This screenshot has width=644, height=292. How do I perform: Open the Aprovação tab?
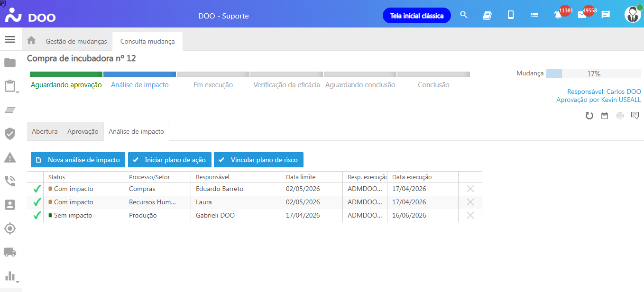coord(83,131)
